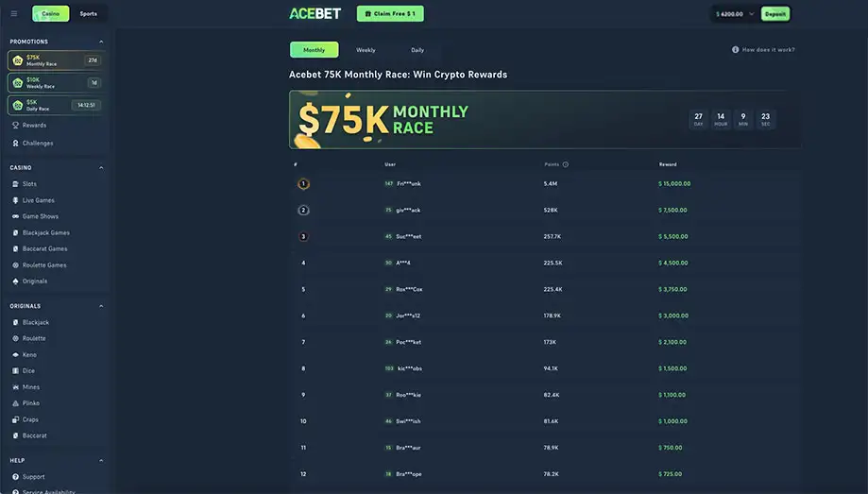Collapse the Originals section

(x=101, y=306)
